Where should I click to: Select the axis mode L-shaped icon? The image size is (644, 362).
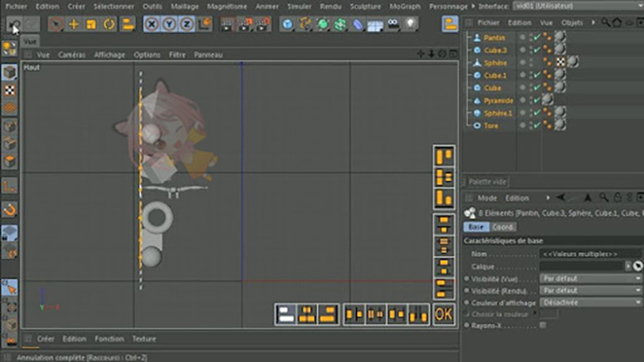9,186
